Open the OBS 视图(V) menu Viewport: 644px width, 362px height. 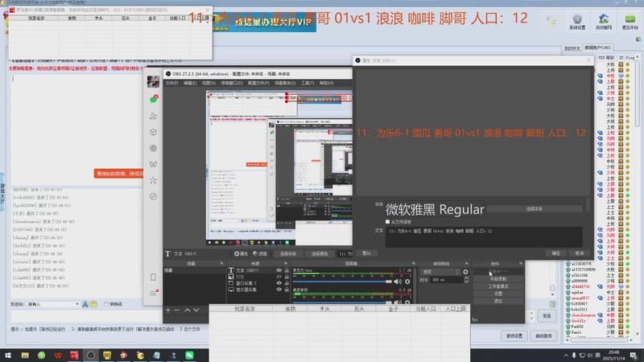tap(208, 83)
